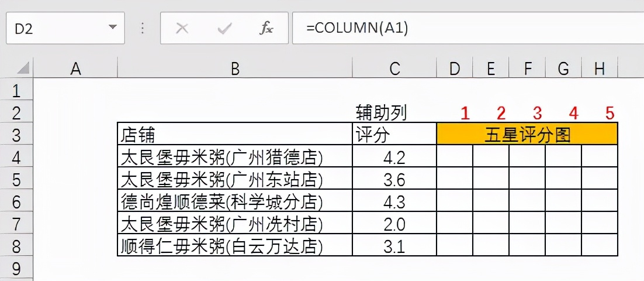
Task: Click the orange 五星评分图 merged cell
Action: (x=527, y=133)
